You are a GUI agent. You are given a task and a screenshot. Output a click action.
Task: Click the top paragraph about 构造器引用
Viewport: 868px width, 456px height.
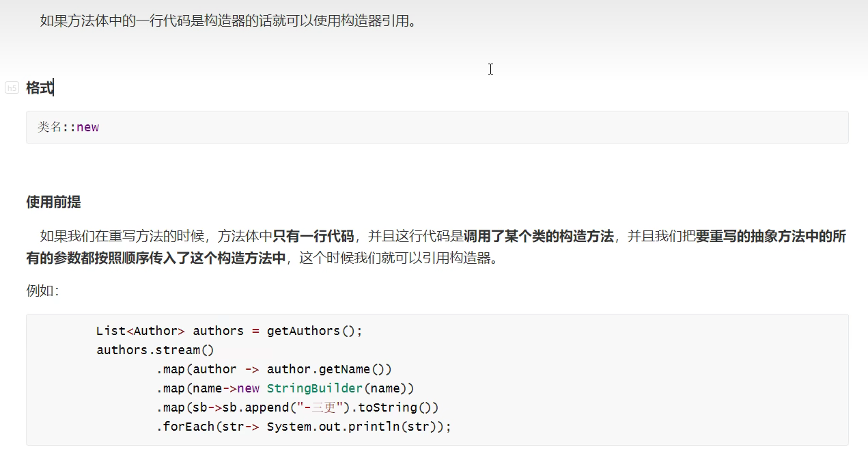[228, 21]
